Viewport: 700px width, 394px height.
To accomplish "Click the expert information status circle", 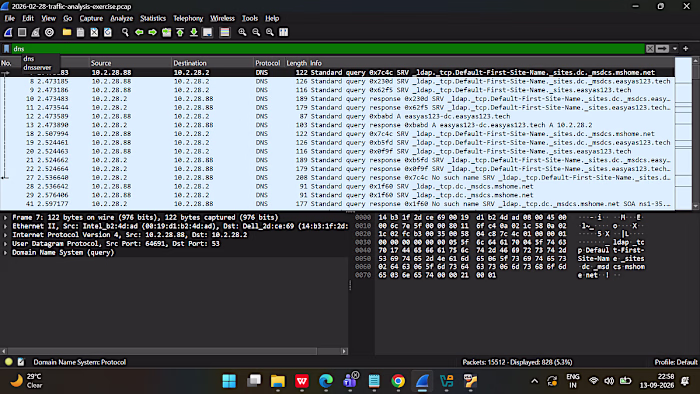I will [8, 362].
